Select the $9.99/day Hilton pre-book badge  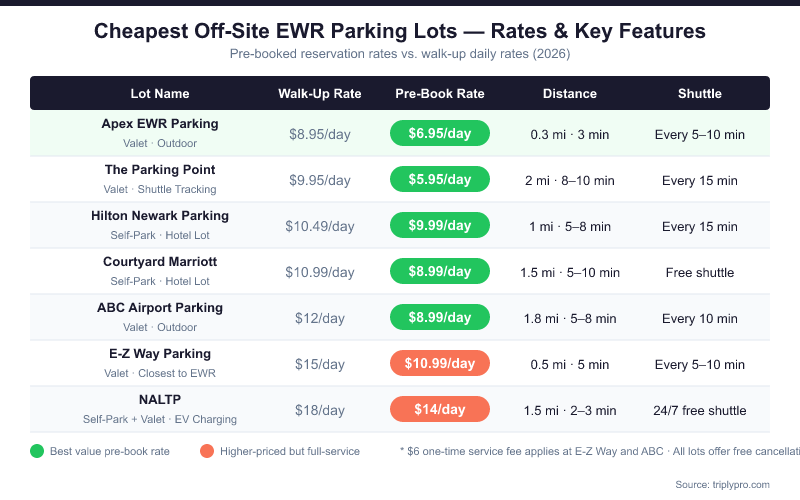pos(440,226)
